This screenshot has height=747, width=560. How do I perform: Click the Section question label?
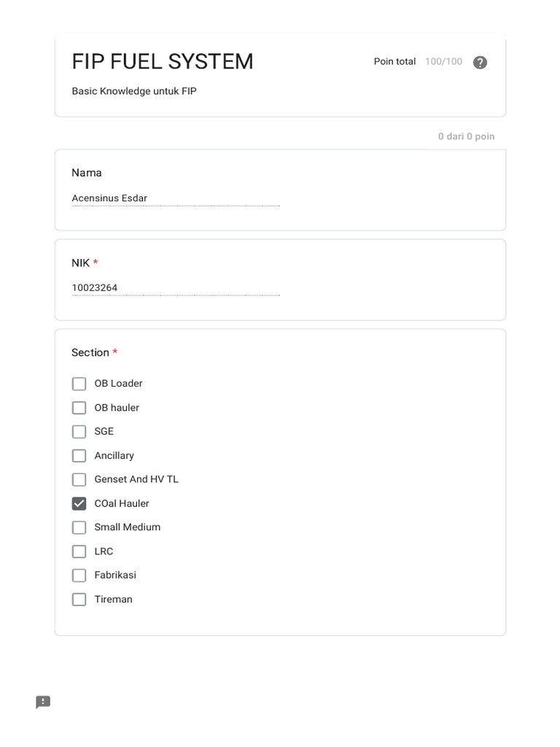(90, 352)
